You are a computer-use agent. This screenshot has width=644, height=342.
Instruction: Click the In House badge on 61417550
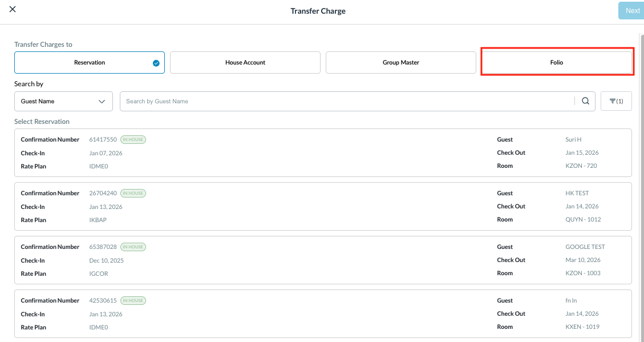click(x=133, y=139)
